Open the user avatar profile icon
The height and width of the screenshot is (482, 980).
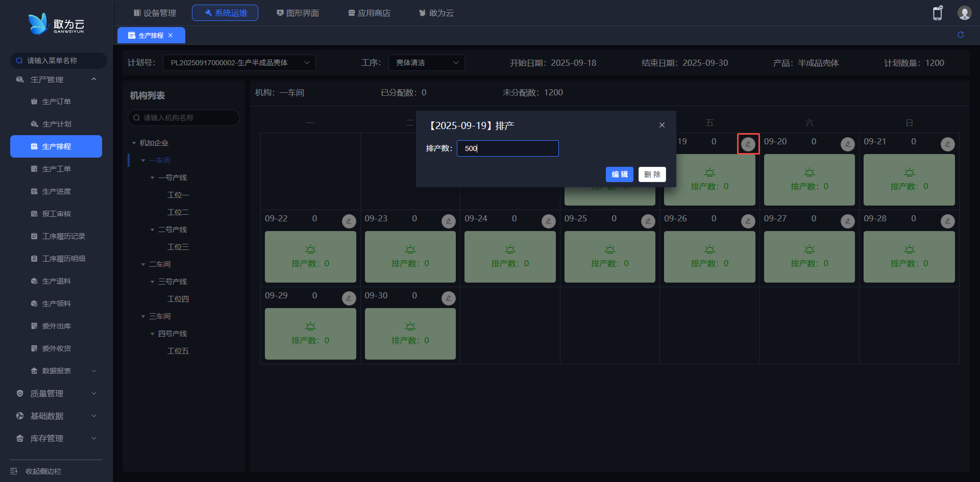tap(964, 13)
